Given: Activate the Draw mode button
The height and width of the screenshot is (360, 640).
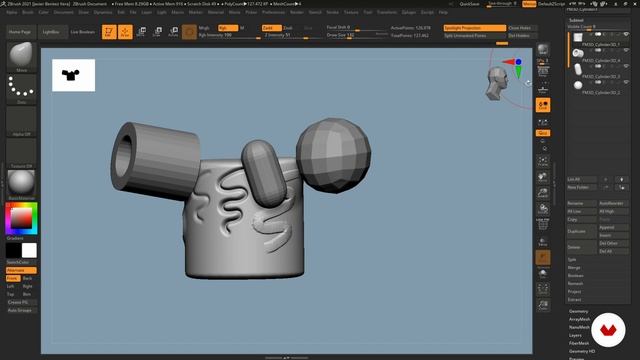Looking at the screenshot, I should click(x=125, y=32).
